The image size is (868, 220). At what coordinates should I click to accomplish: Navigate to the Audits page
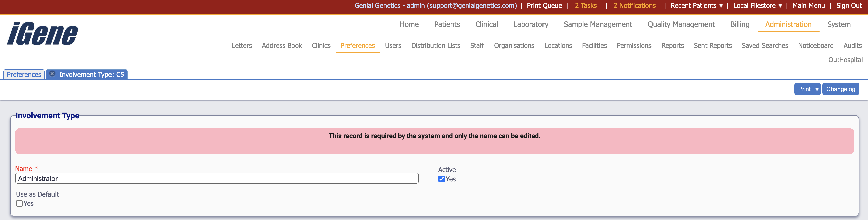pos(852,45)
